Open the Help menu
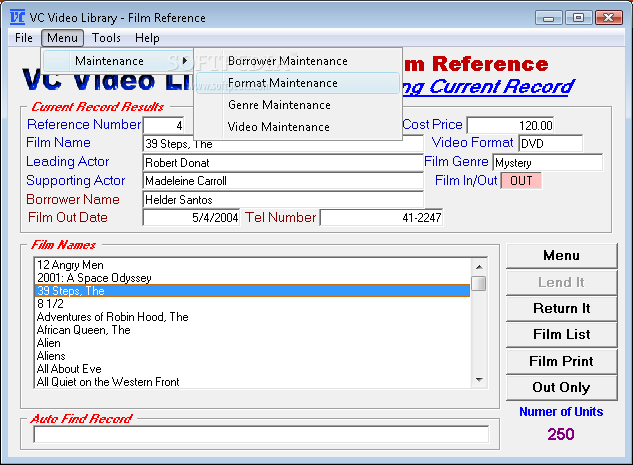 point(147,38)
